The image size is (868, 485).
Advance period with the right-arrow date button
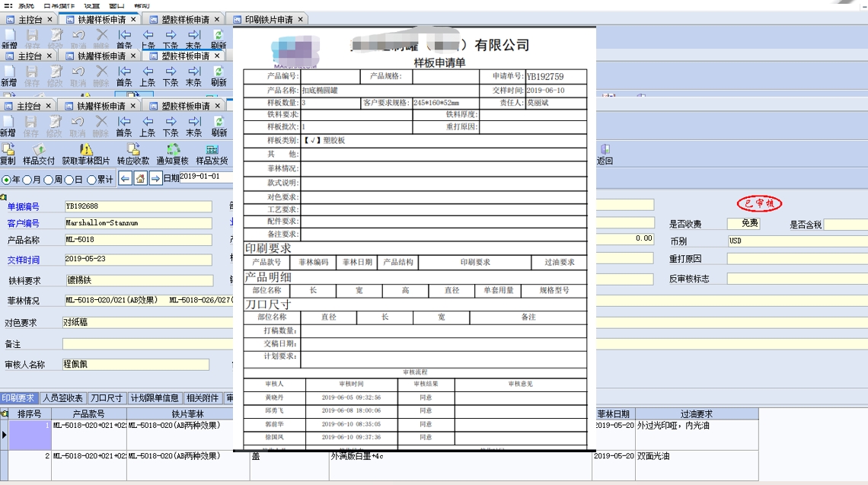(x=155, y=179)
